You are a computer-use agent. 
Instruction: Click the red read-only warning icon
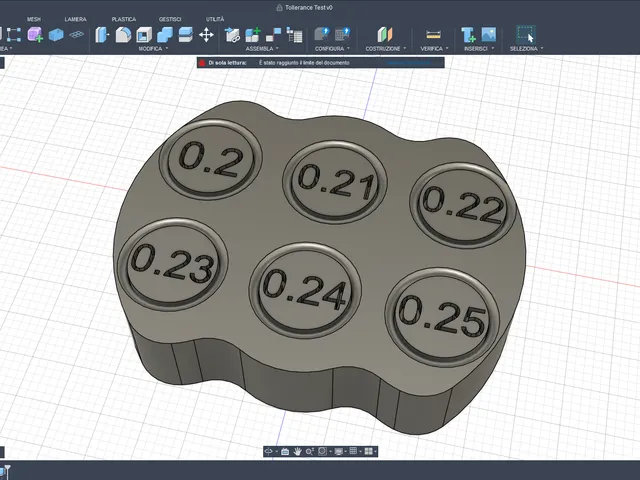pyautogui.click(x=202, y=63)
